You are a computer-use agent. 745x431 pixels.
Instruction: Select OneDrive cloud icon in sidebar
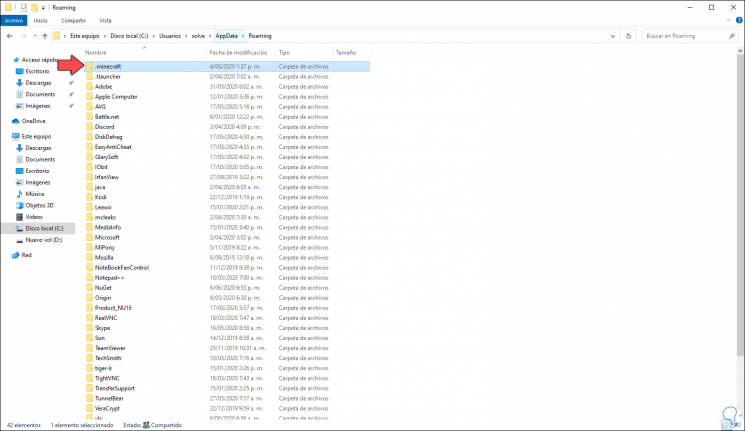point(16,121)
